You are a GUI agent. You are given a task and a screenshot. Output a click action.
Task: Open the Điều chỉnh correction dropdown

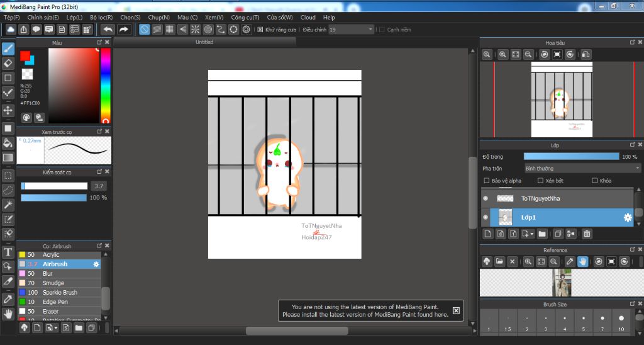tap(351, 30)
